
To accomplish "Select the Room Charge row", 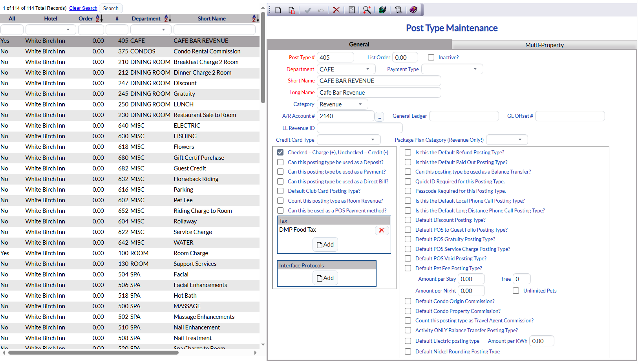I will click(130, 253).
